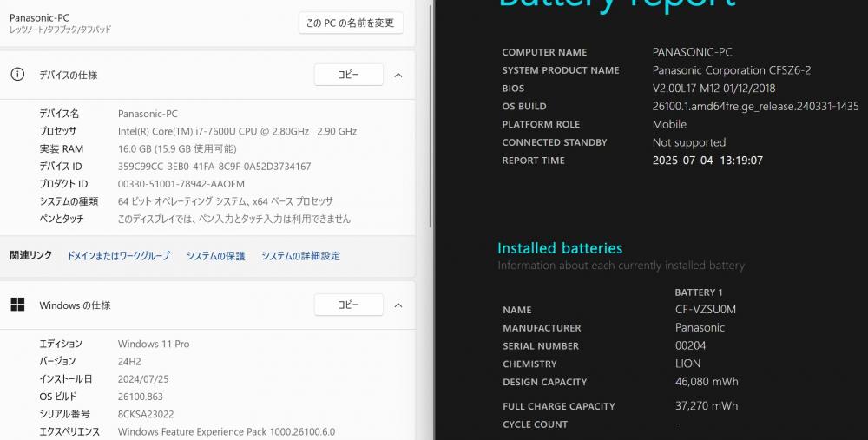Click MANUFACTURER value Panasonic
Image resolution: width=868 pixels, height=440 pixels.
700,328
